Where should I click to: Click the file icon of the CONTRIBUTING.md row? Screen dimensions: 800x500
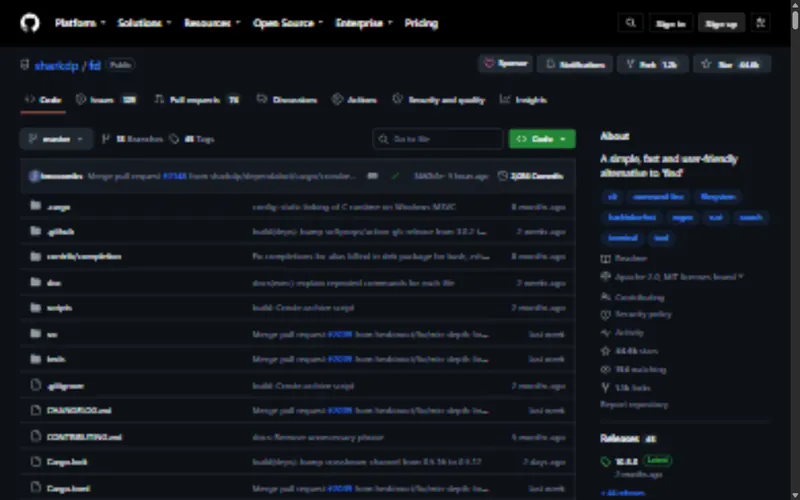[x=35, y=436]
